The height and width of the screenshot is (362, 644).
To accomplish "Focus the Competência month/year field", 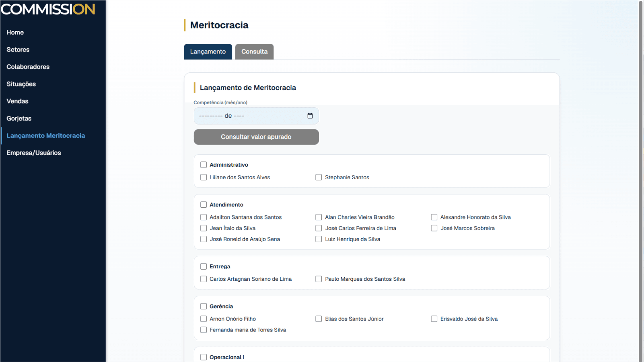I will pos(256,116).
